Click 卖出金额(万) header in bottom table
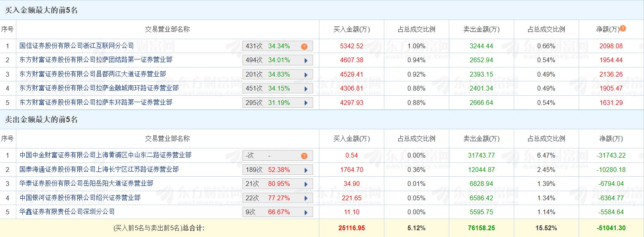This screenshot has height=237, width=644. pos(481,139)
